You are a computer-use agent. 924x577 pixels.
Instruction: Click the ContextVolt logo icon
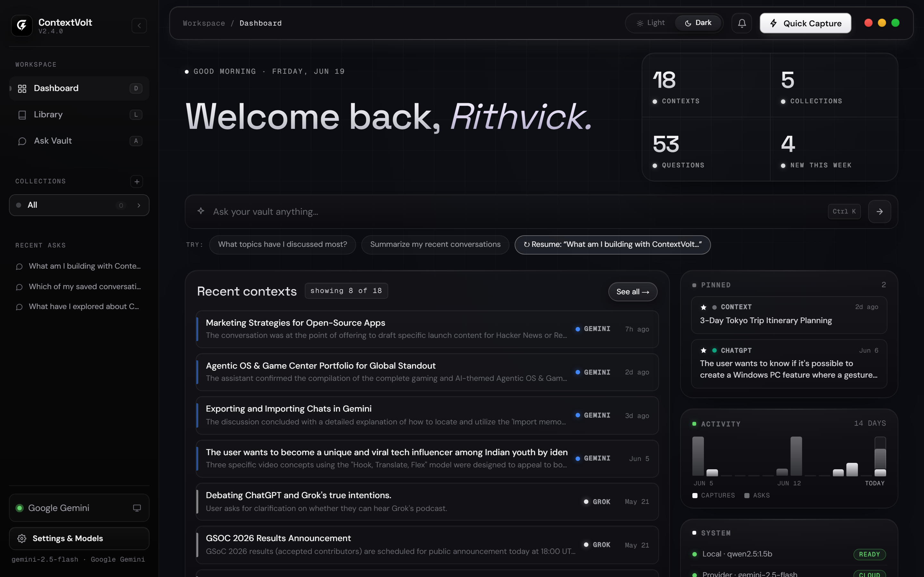(22, 26)
